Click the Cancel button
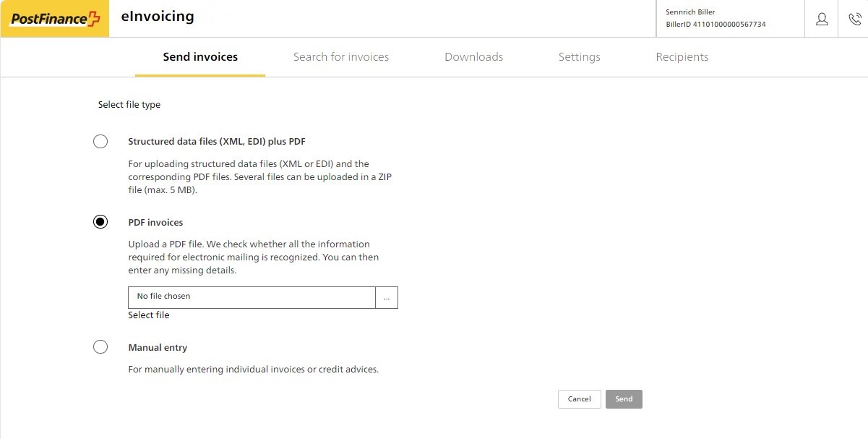The image size is (868, 439). (x=580, y=399)
